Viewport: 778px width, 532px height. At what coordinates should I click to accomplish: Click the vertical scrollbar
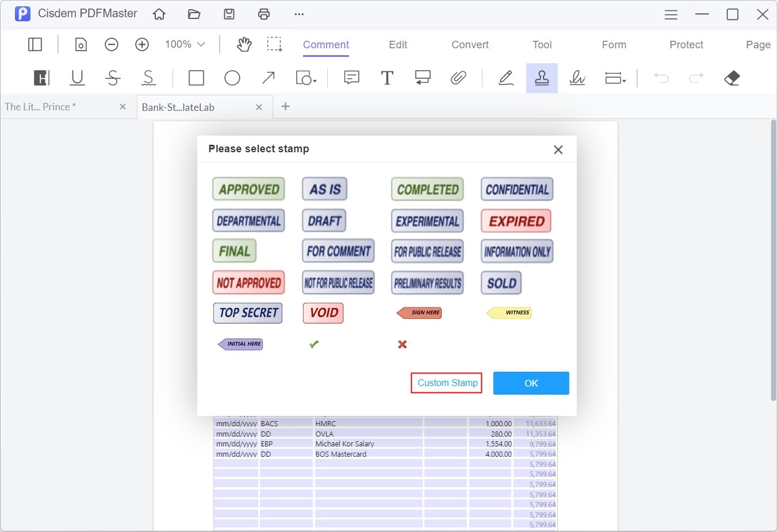[x=773, y=259]
